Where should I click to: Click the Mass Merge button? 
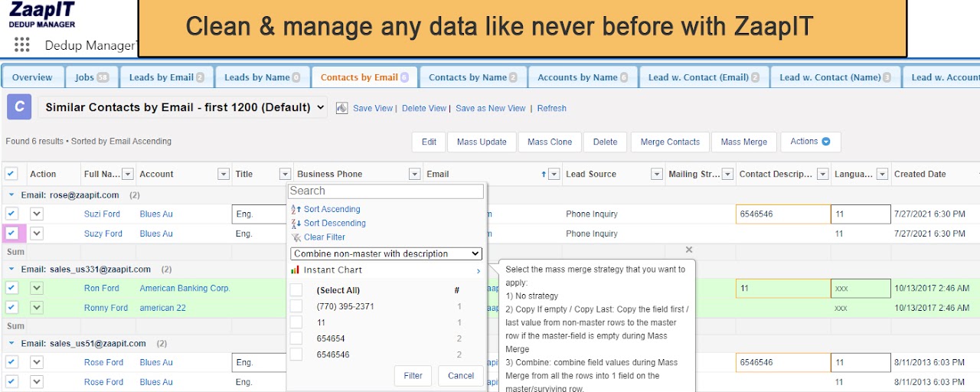[x=744, y=142]
